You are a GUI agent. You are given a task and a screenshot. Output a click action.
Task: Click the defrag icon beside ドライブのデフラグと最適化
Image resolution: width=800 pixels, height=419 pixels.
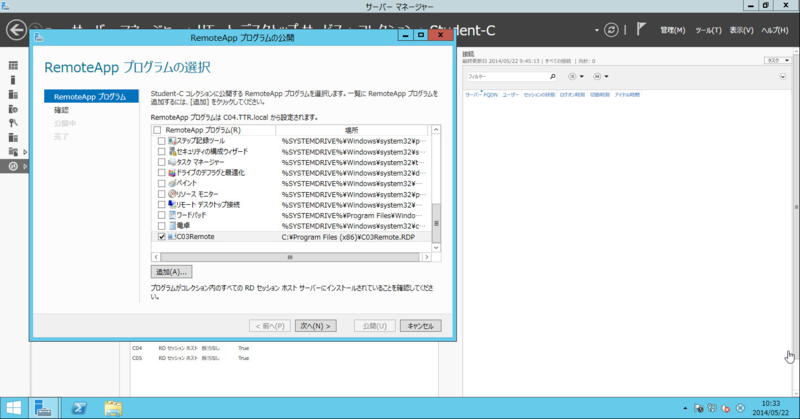tap(172, 172)
